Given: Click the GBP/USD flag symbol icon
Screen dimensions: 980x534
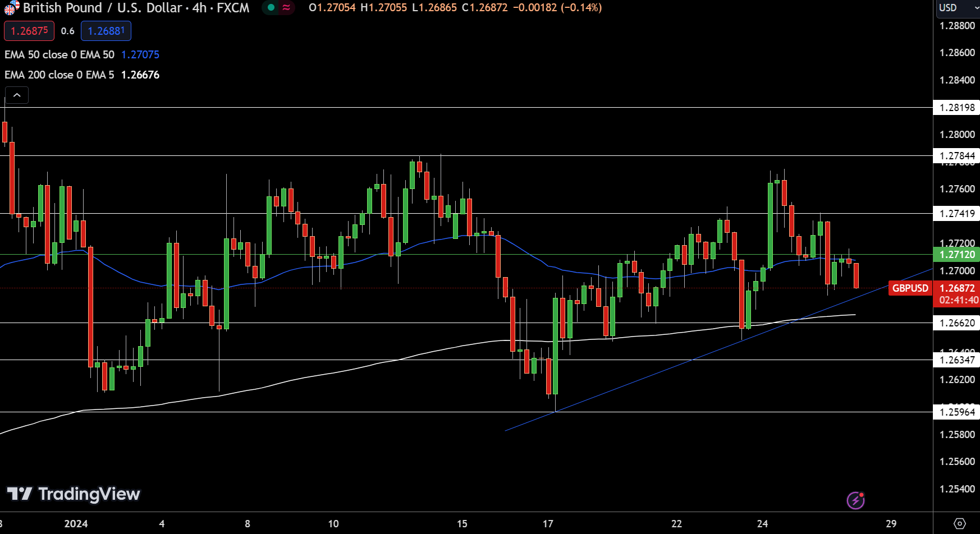Looking at the screenshot, I should (12, 8).
